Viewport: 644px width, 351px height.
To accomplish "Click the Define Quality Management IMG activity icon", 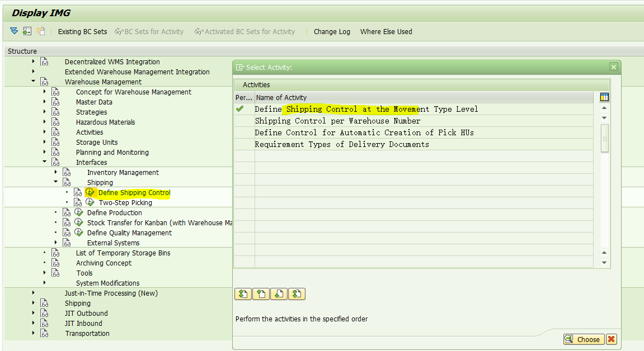I will (79, 233).
